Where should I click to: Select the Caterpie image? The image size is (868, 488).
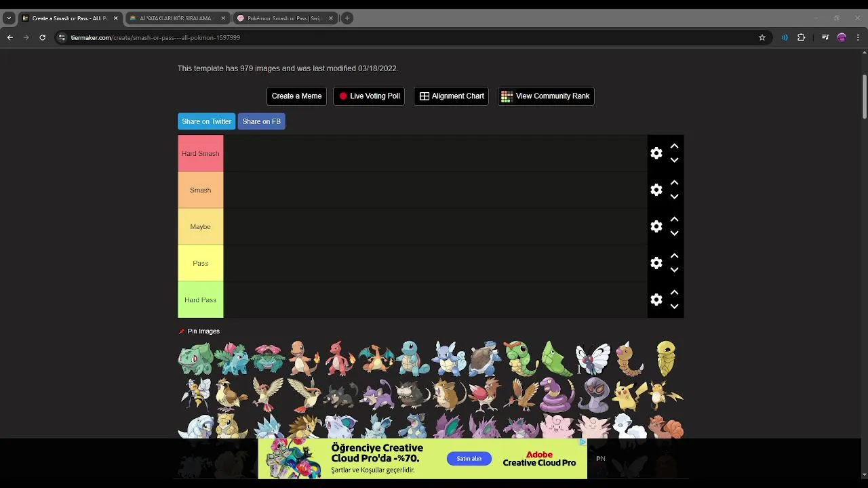coord(521,359)
